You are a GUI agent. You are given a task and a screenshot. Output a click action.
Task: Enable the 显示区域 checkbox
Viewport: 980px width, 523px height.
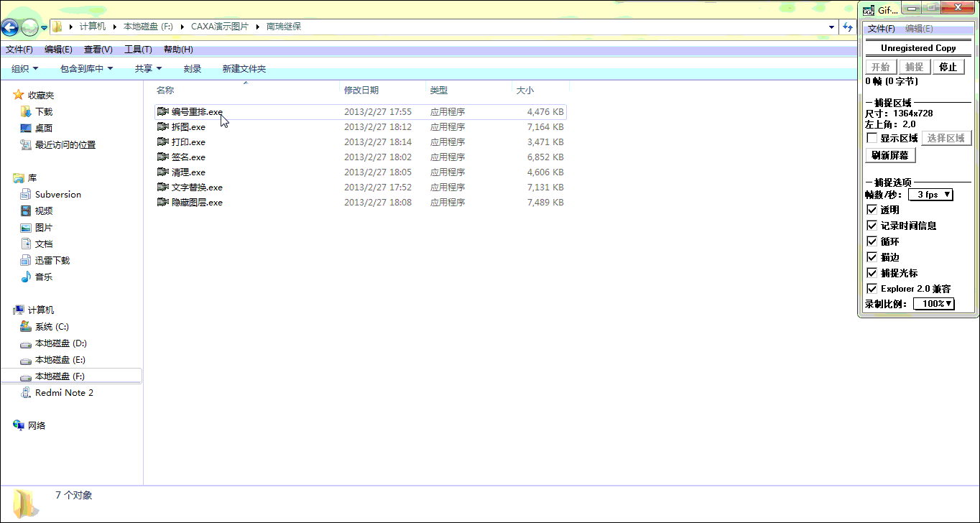pyautogui.click(x=872, y=138)
